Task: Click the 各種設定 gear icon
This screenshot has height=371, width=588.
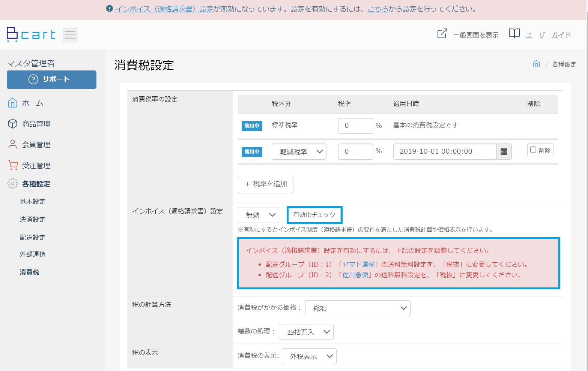Action: [x=13, y=184]
